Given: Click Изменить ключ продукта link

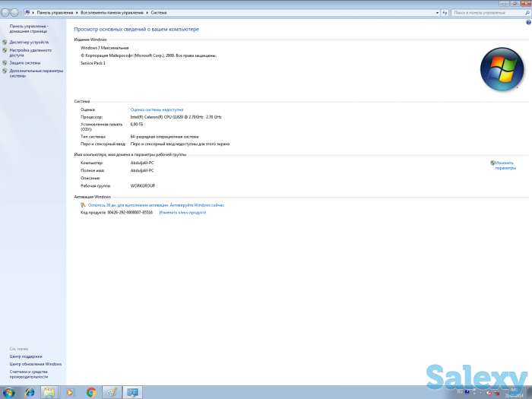Looking at the screenshot, I should [182, 213].
